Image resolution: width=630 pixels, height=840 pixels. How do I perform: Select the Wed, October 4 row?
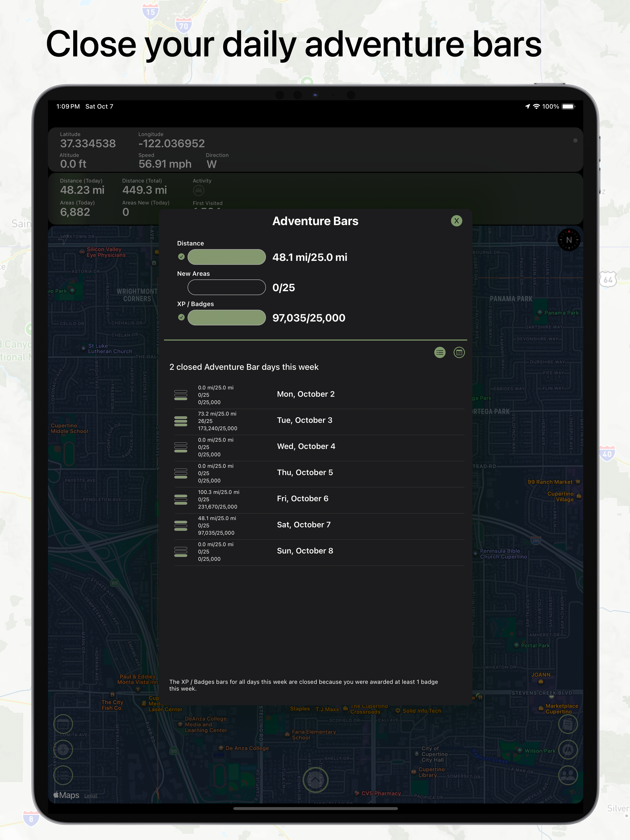(319, 447)
